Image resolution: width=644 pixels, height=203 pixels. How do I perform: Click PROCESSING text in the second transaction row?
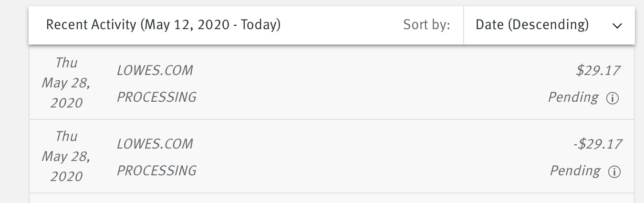point(156,171)
